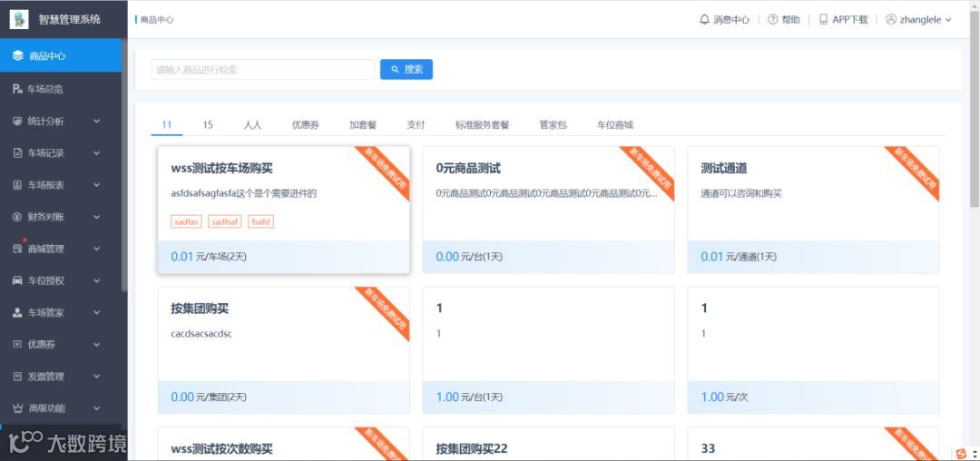Image resolution: width=980 pixels, height=461 pixels.
Task: Click the 优惠券 coupon icon
Action: 17,344
